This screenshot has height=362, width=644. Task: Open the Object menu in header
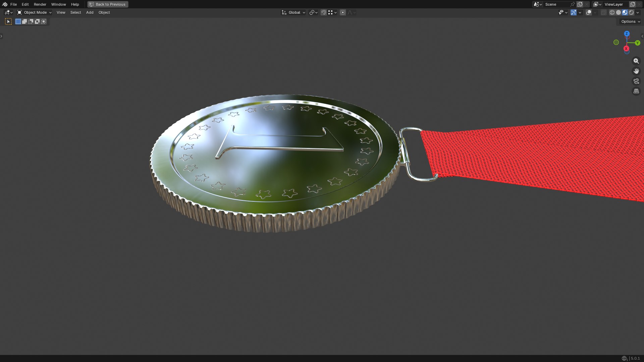(104, 12)
